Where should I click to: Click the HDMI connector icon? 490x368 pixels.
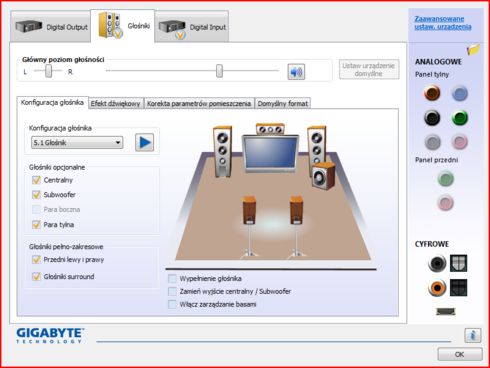tap(446, 311)
